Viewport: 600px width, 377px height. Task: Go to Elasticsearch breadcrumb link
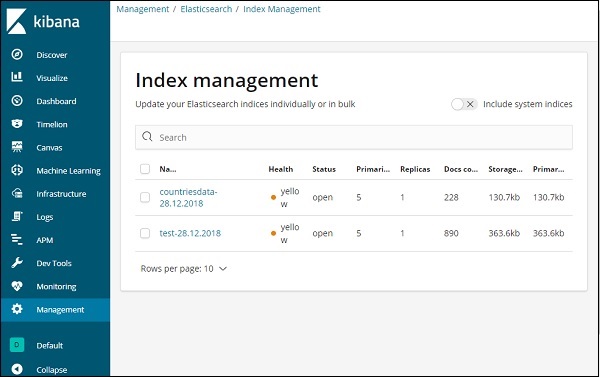click(206, 9)
